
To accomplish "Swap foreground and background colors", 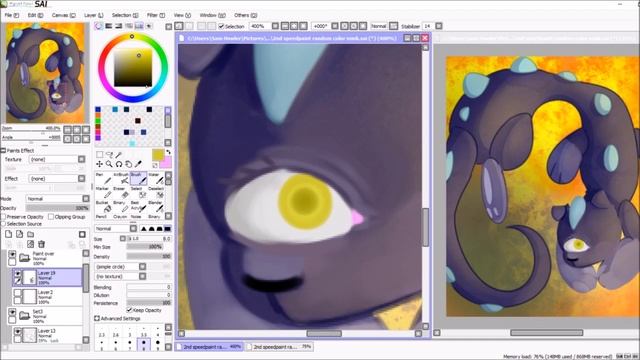I will (168, 152).
